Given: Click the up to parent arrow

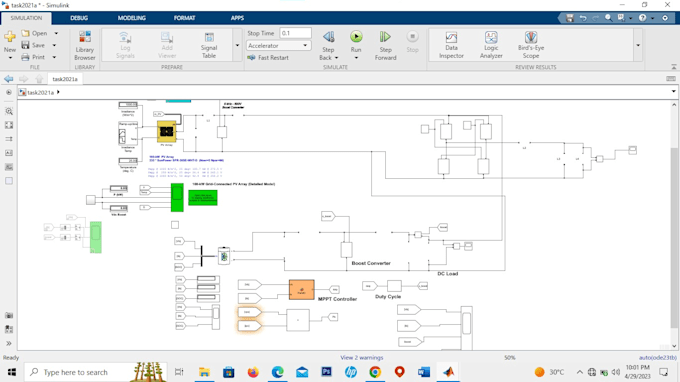Looking at the screenshot, I should (x=39, y=79).
